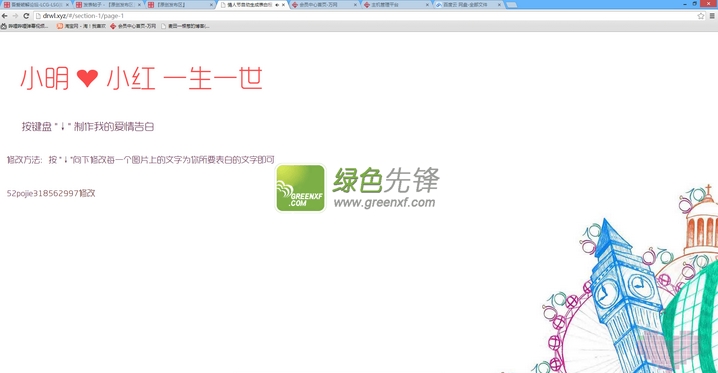The height and width of the screenshot is (373, 718).
Task: Bookmark this page with the star icon
Action: 701,16
